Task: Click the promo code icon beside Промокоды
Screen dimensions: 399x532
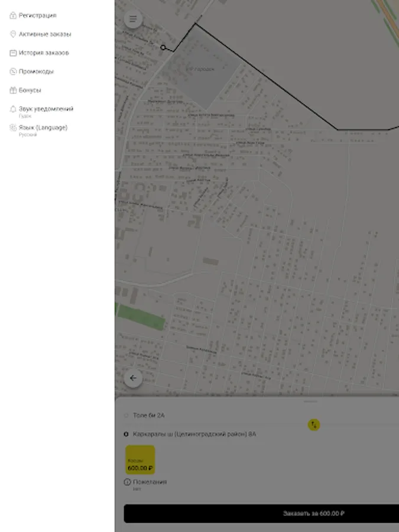Action: tap(13, 72)
